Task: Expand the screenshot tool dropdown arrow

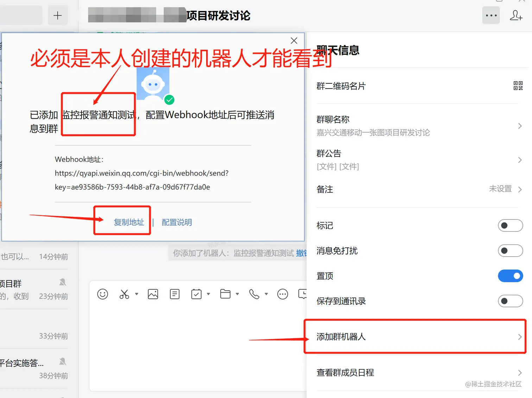Action: tap(137, 294)
